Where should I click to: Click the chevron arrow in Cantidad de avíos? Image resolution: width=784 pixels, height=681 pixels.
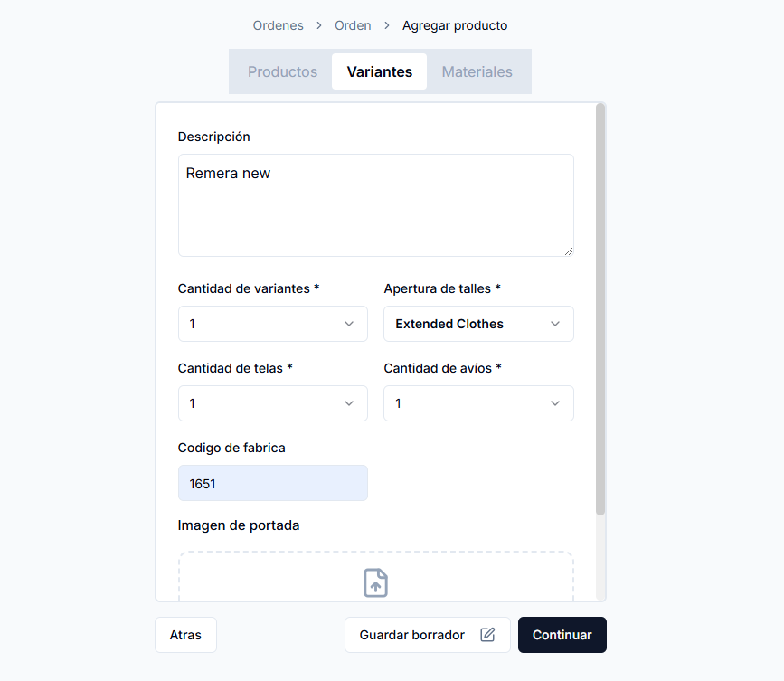[555, 403]
